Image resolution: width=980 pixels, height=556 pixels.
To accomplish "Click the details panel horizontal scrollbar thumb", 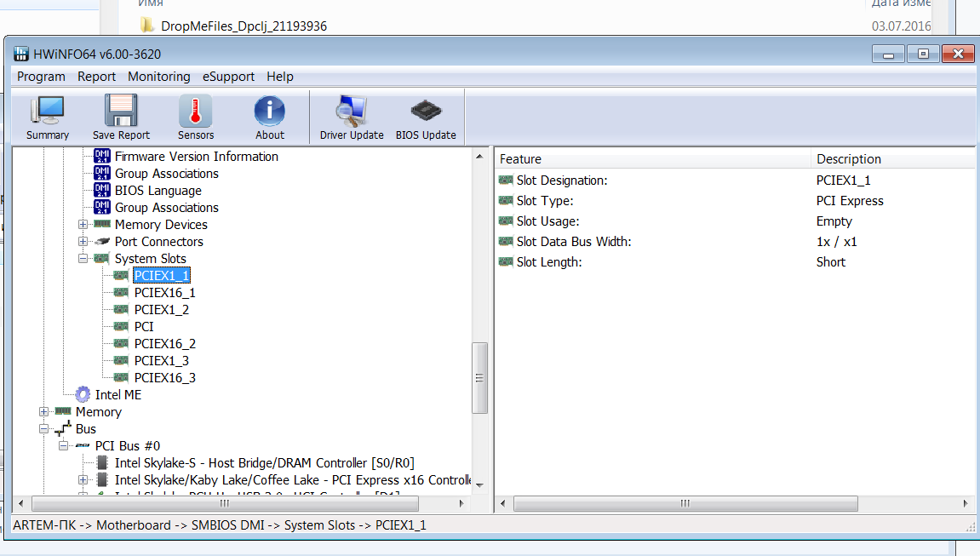I will (685, 503).
